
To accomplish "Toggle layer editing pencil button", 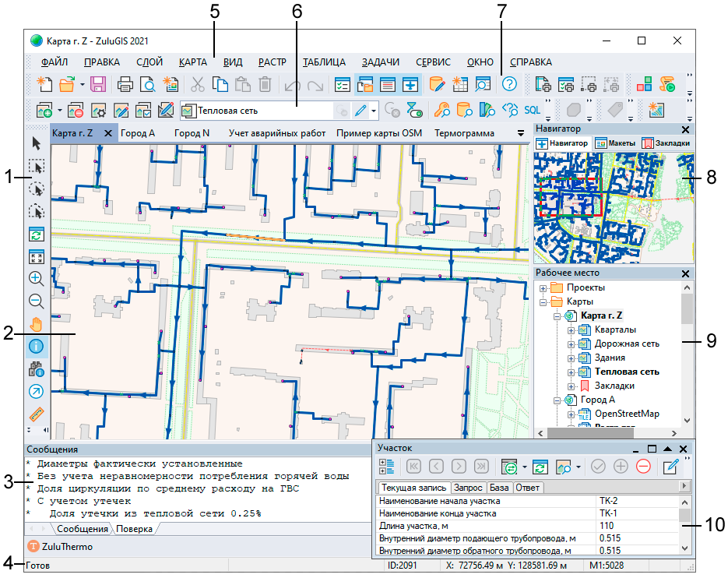I will point(360,110).
